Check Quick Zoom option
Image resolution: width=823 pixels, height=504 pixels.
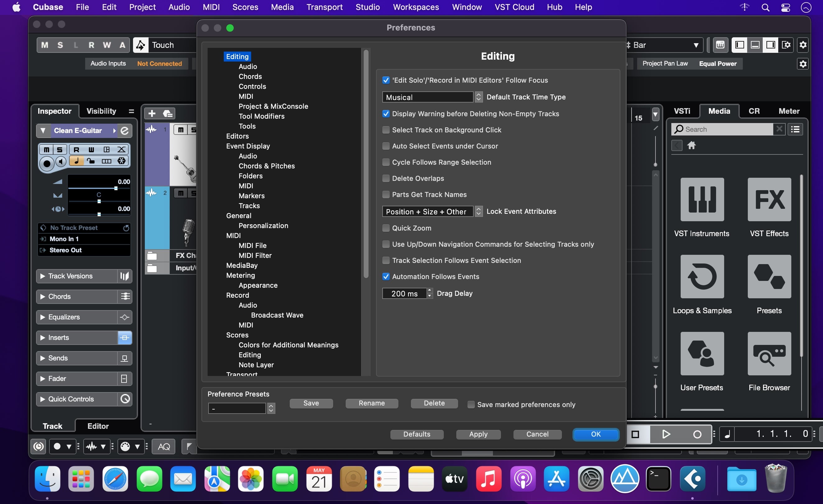(x=386, y=228)
